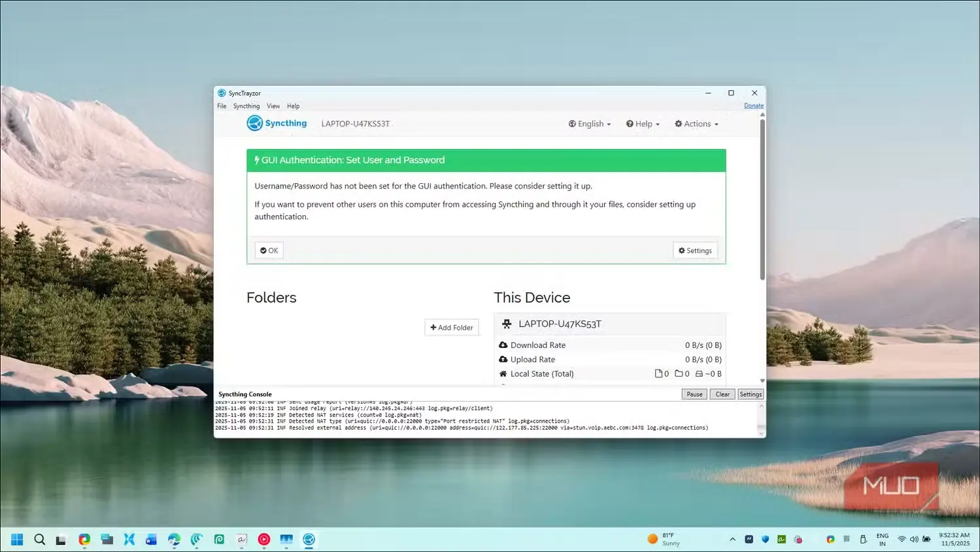Click the disk size icon in Local State
This screenshot has height=552, width=980.
click(699, 374)
